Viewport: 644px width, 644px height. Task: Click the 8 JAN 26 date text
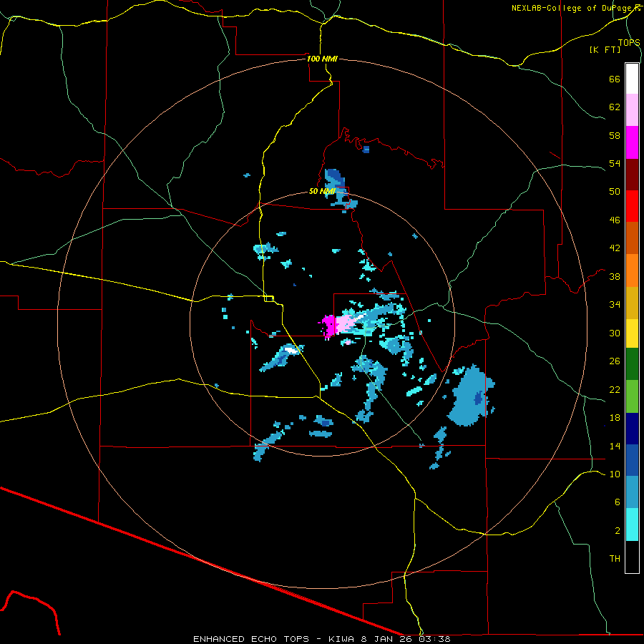(386, 639)
